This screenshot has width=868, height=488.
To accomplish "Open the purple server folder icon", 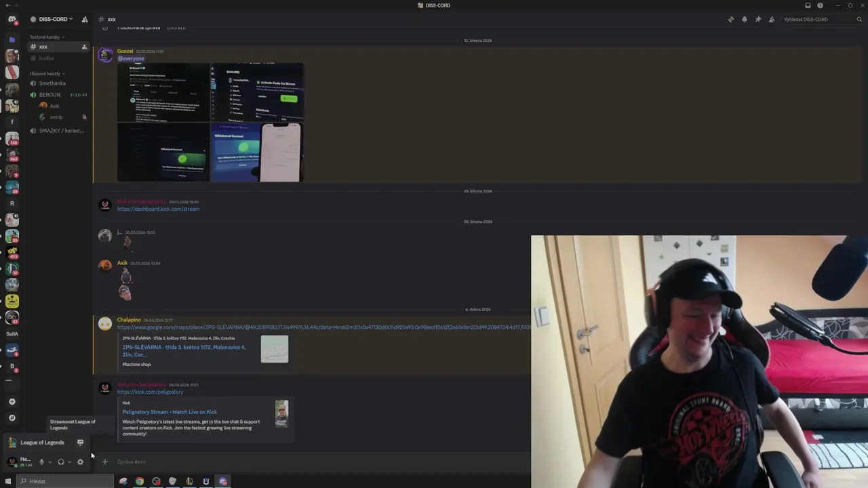I will point(12,39).
